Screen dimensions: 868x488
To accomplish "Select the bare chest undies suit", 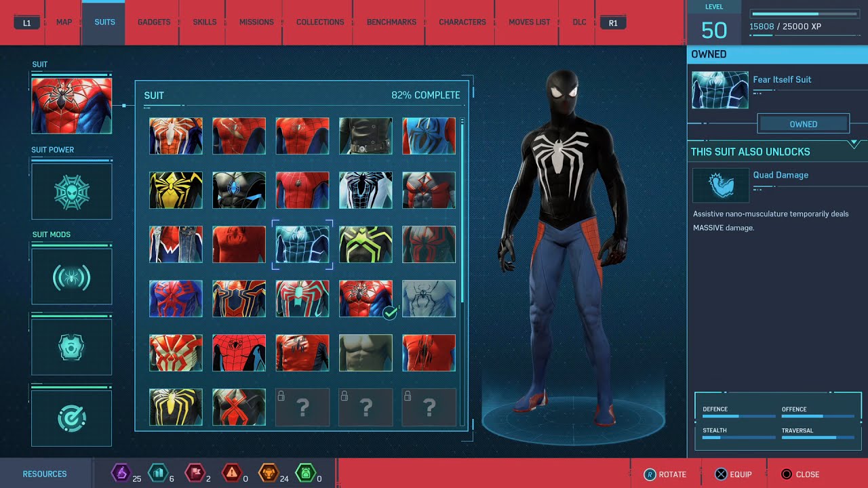I will point(366,352).
